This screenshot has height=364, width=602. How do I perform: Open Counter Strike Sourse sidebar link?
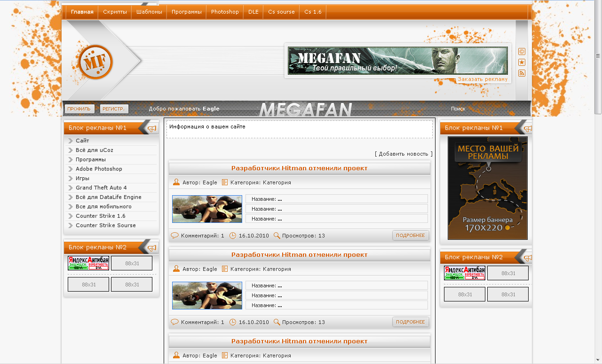coord(106,225)
